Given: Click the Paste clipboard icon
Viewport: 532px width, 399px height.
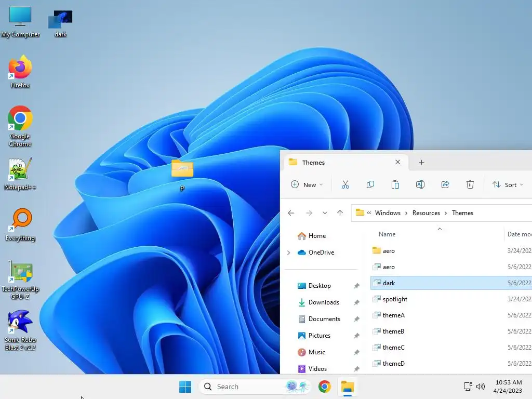Looking at the screenshot, I should point(395,184).
